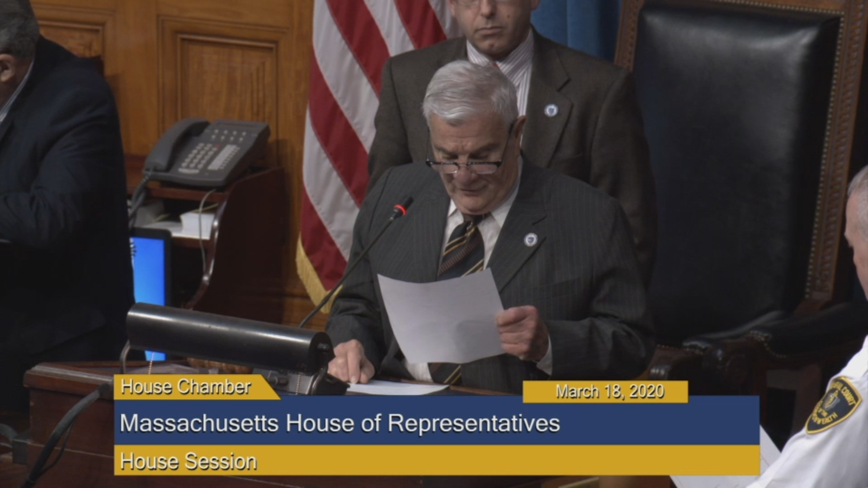
Task: Open the House Chamber label overlay
Action: tap(185, 386)
